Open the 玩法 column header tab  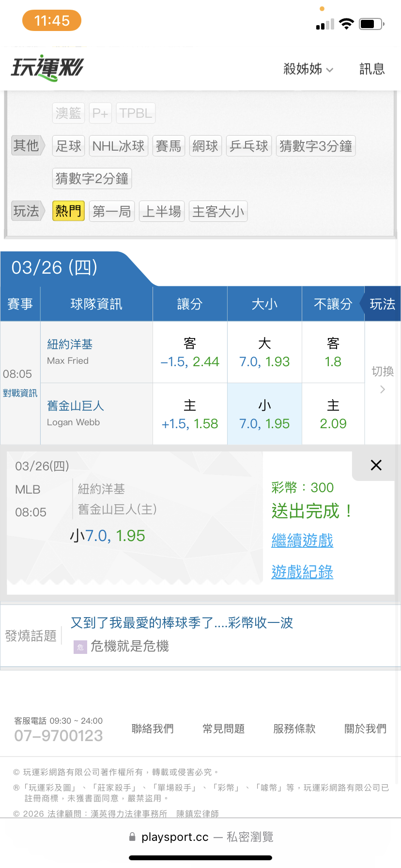coord(382,304)
